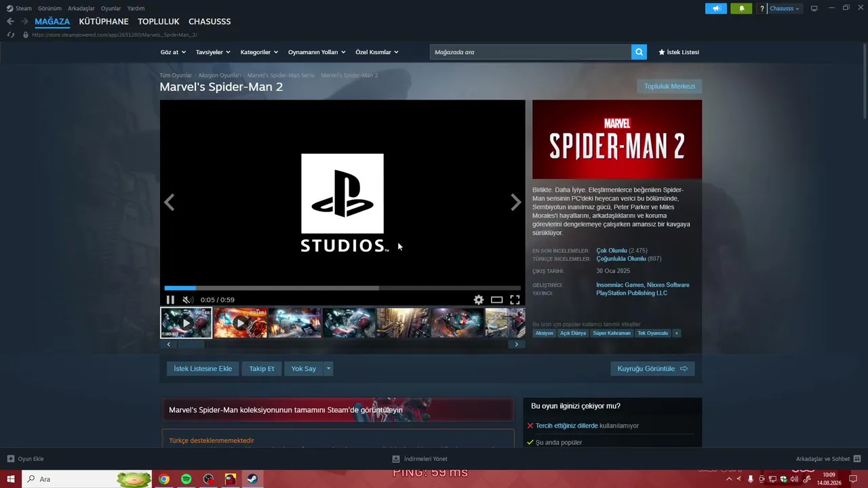Expand the Tavsiyeler dropdown
The image size is (868, 488).
click(x=213, y=52)
